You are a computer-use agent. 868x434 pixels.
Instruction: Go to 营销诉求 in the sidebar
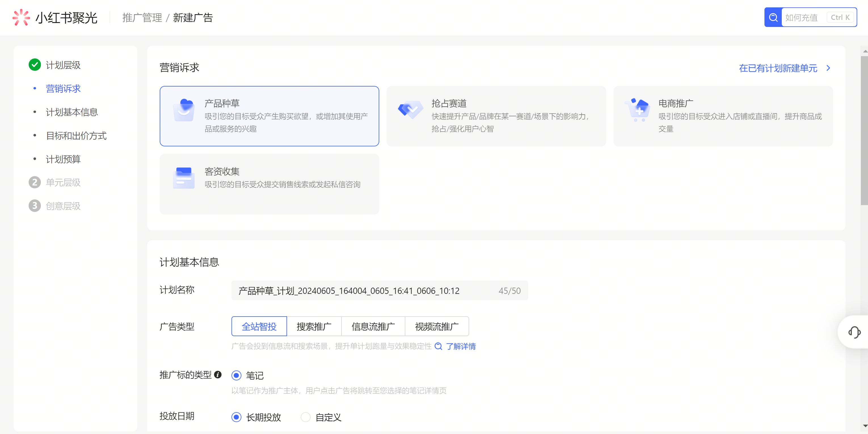coord(63,88)
